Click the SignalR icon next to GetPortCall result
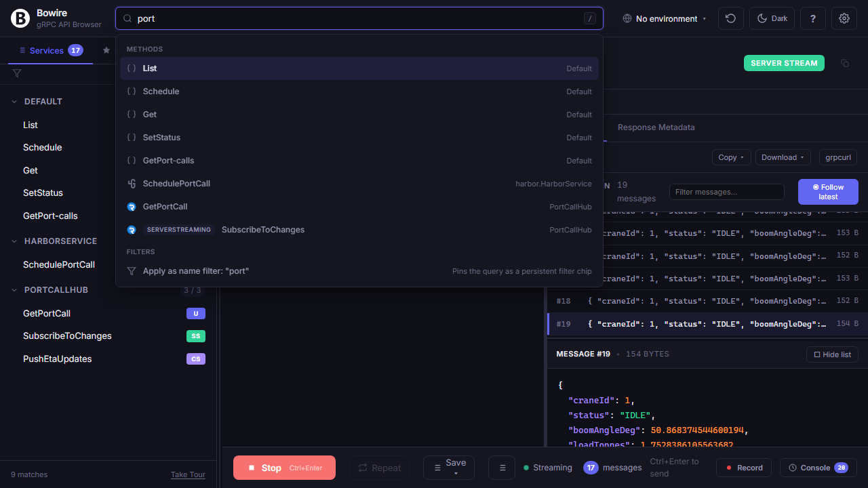Image resolution: width=868 pixels, height=488 pixels. [x=132, y=207]
